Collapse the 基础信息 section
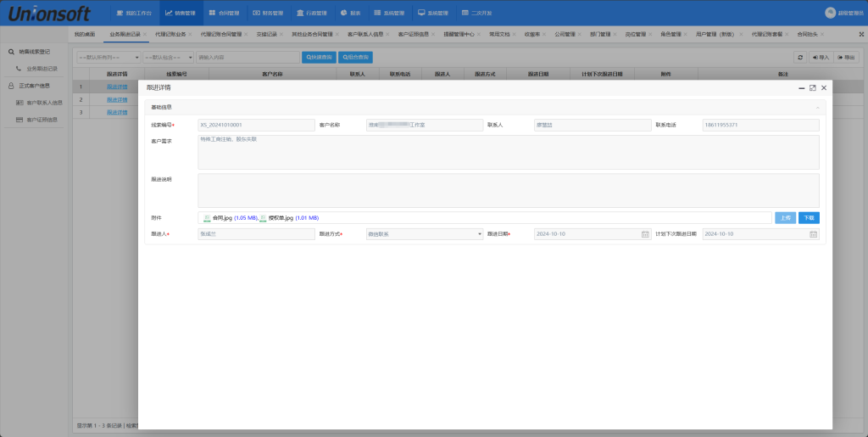This screenshot has width=868, height=437. coord(818,108)
